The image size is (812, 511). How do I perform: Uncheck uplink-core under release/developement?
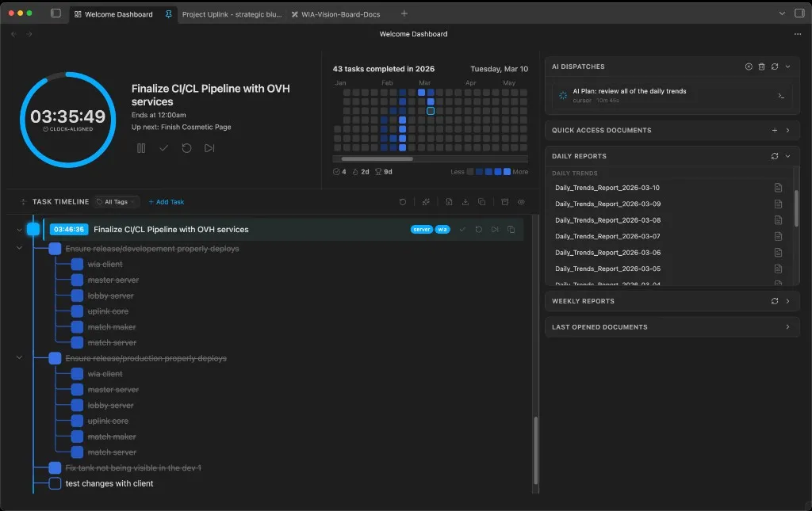pos(77,311)
